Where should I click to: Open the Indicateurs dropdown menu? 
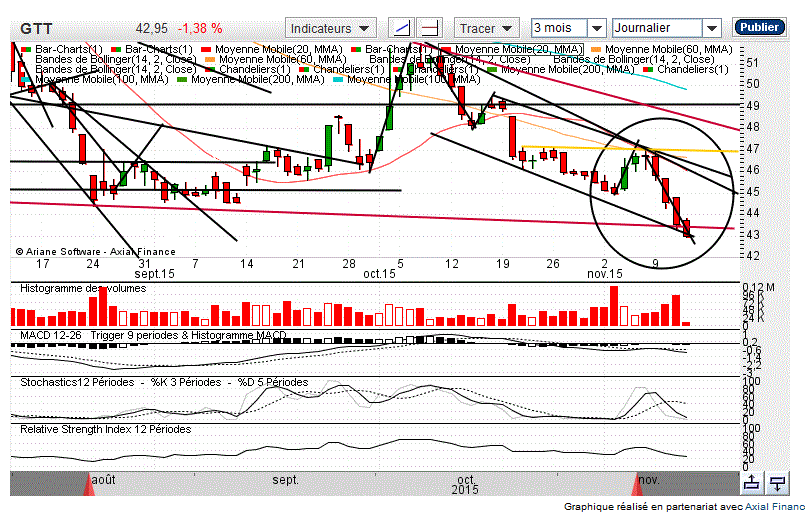tap(331, 28)
